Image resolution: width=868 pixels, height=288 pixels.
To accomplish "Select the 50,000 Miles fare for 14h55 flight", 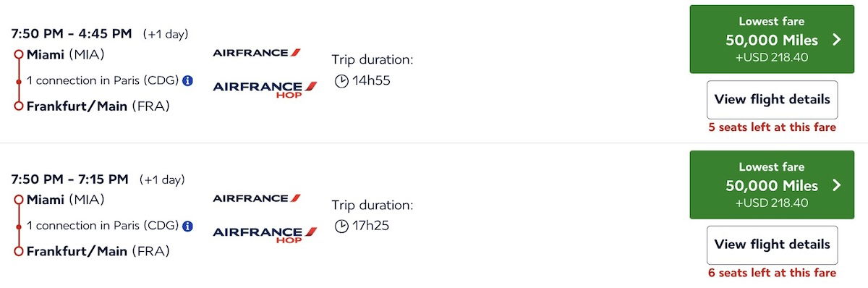I will pos(772,39).
